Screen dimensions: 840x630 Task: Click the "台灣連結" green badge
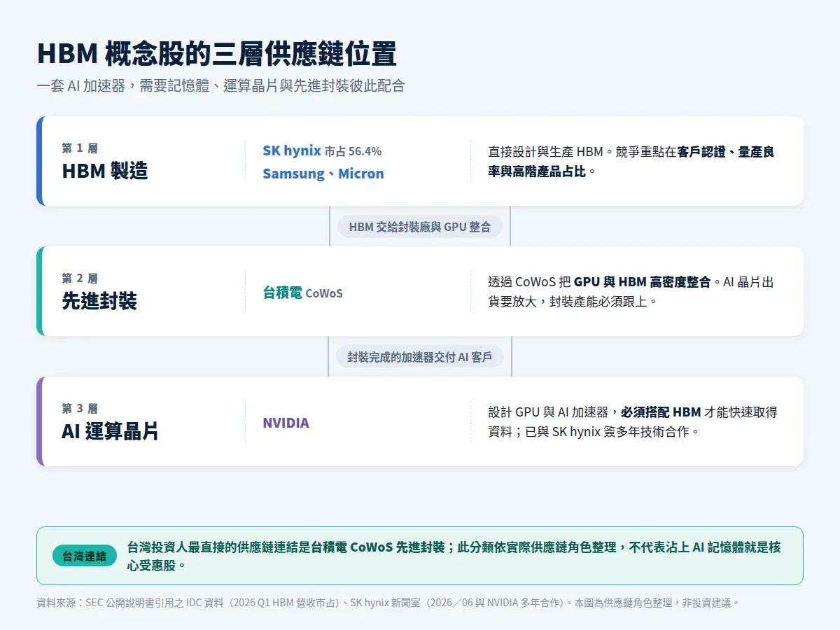pyautogui.click(x=85, y=556)
